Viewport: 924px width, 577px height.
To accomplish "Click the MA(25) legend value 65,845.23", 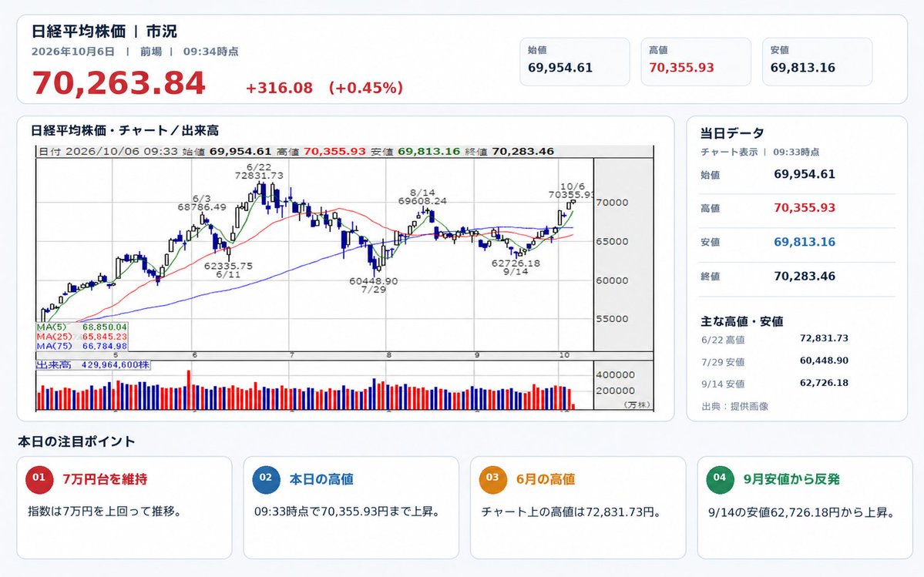I will (x=104, y=336).
